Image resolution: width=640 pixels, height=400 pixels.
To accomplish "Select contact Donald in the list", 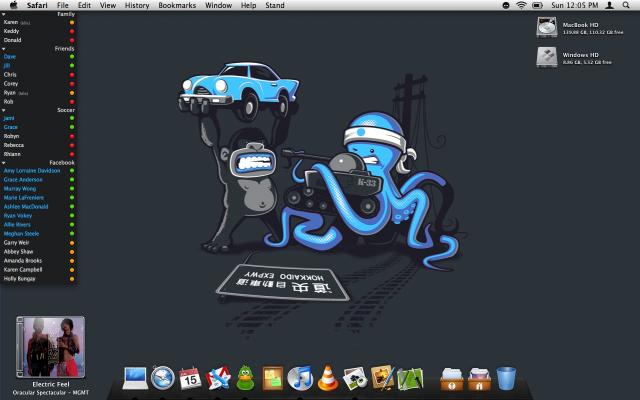I will point(39,40).
